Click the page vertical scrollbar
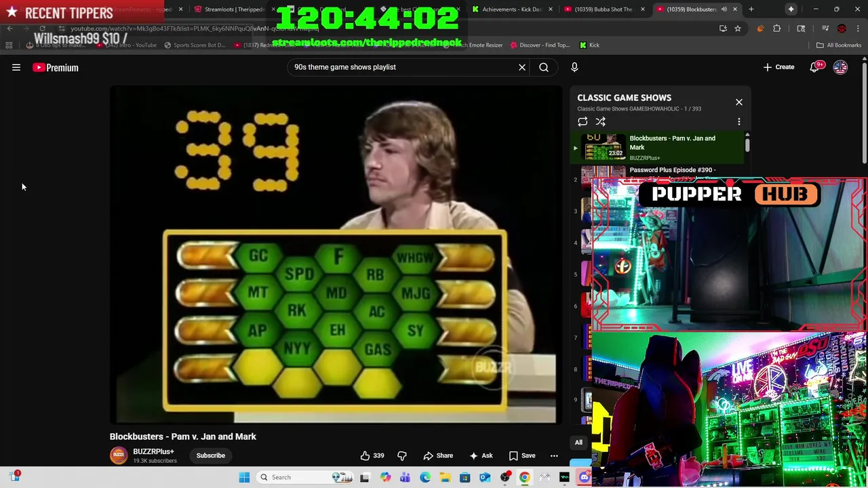868x488 pixels. coord(864,112)
